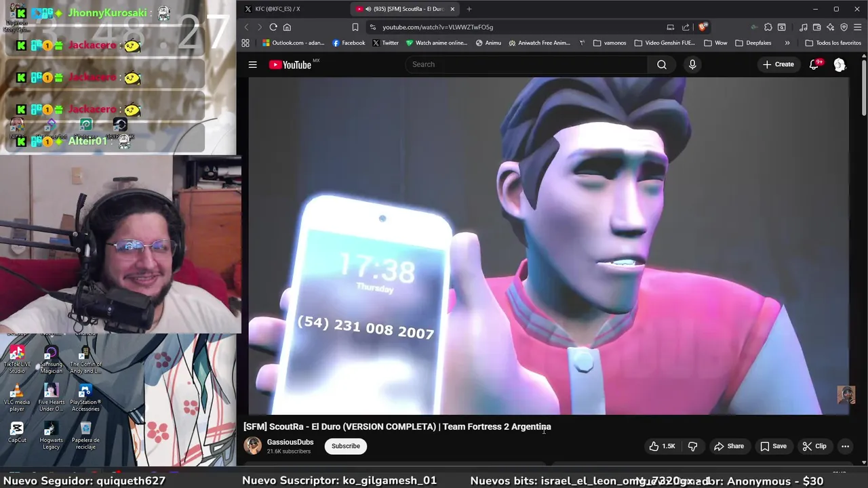The image size is (868, 488).
Task: Save the video to a playlist
Action: click(x=773, y=446)
